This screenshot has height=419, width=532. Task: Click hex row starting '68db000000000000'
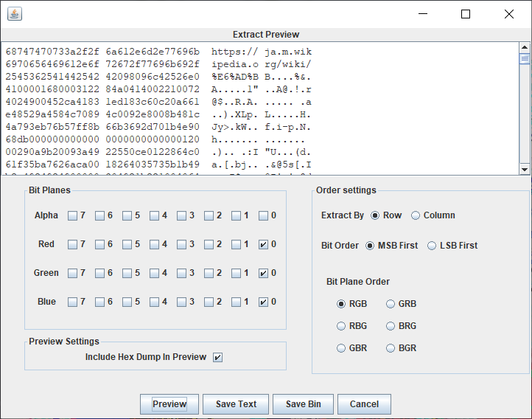[102, 139]
